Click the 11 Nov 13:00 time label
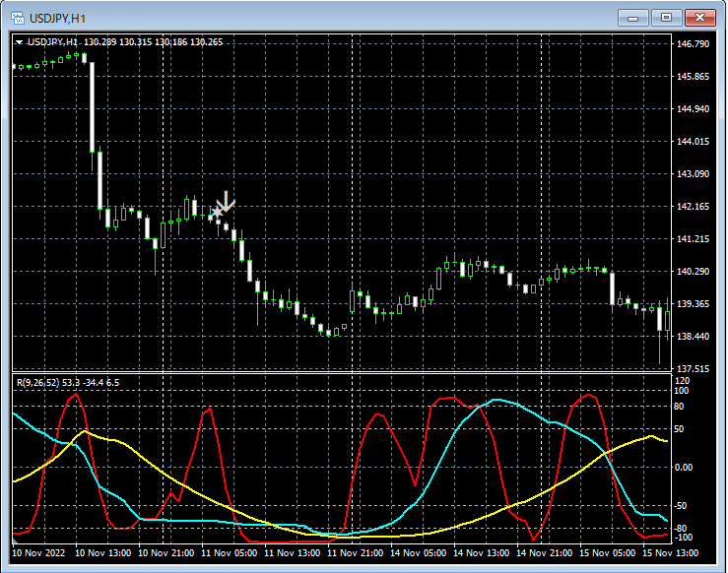 click(292, 553)
